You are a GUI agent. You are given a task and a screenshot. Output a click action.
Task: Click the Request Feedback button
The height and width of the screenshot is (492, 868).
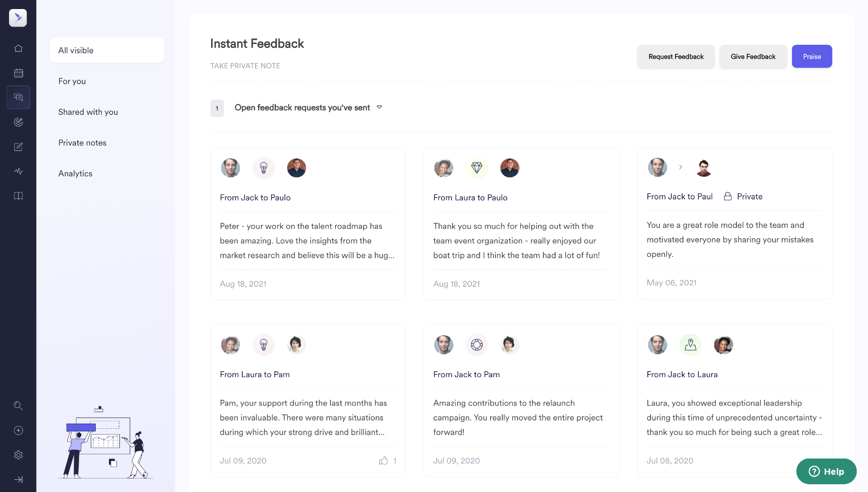pyautogui.click(x=676, y=57)
